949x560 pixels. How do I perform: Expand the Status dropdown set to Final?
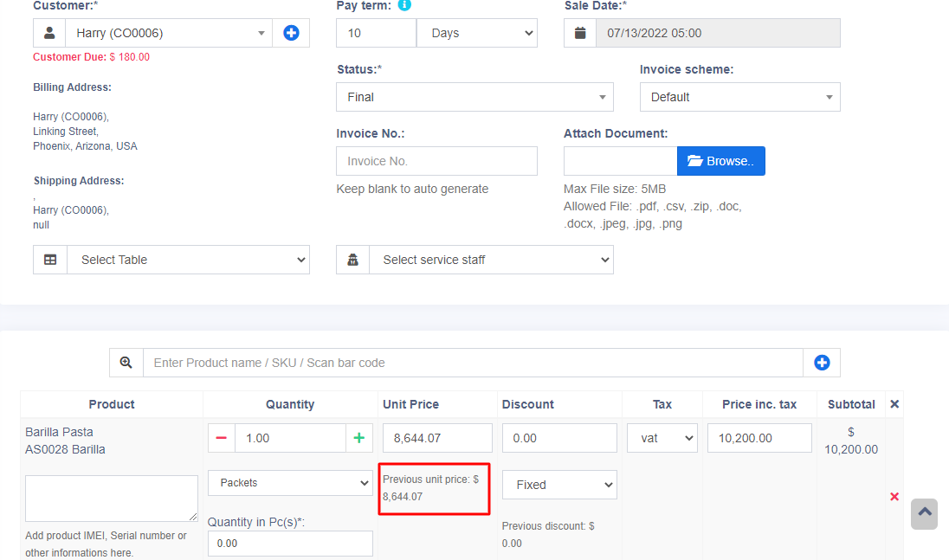pos(474,97)
